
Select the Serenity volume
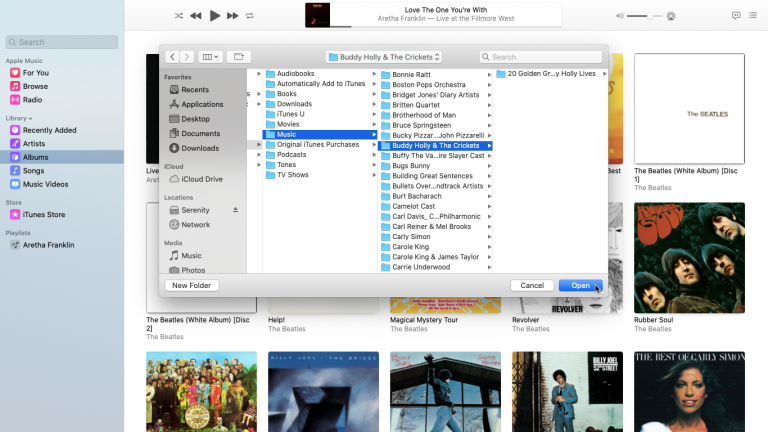[x=195, y=210]
